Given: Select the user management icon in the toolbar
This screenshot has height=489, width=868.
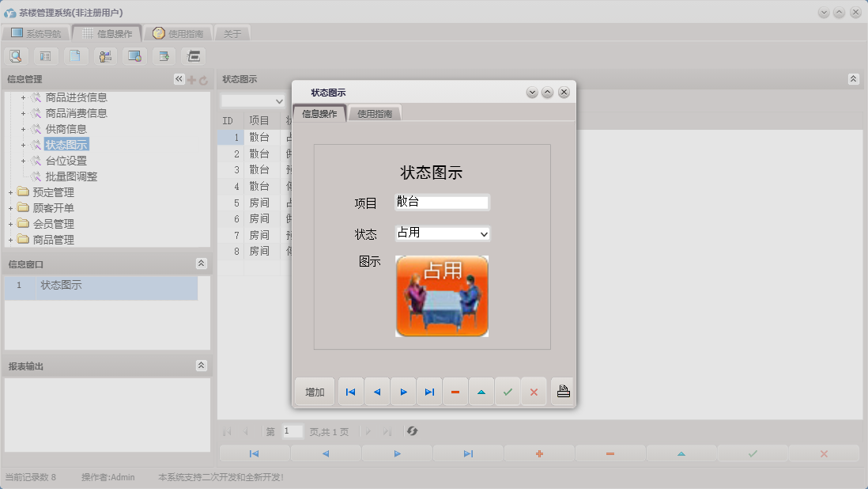Looking at the screenshot, I should point(104,55).
